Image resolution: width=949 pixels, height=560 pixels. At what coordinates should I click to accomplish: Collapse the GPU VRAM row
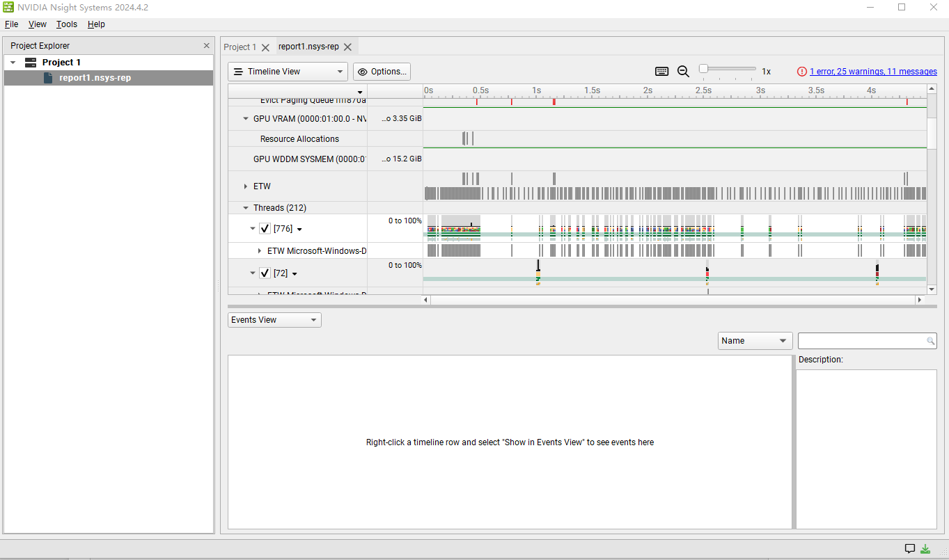246,119
